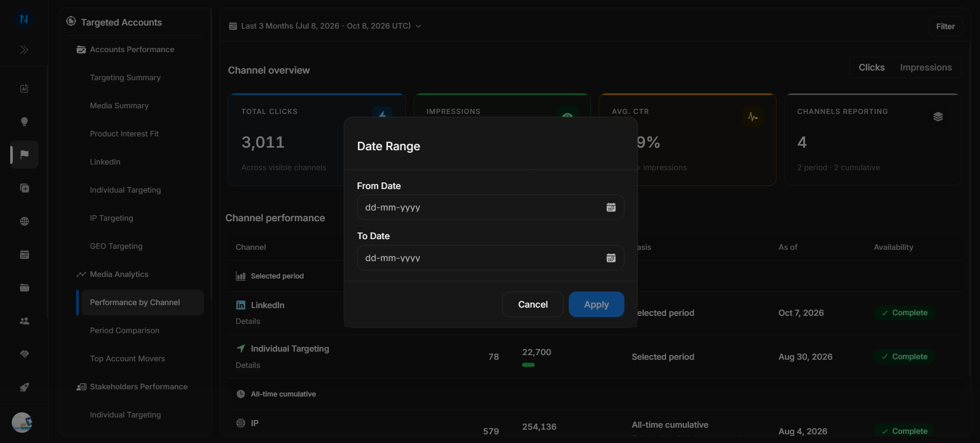Select the flag icon in left rail
Viewport: 980px width, 443px height.
pyautogui.click(x=24, y=154)
